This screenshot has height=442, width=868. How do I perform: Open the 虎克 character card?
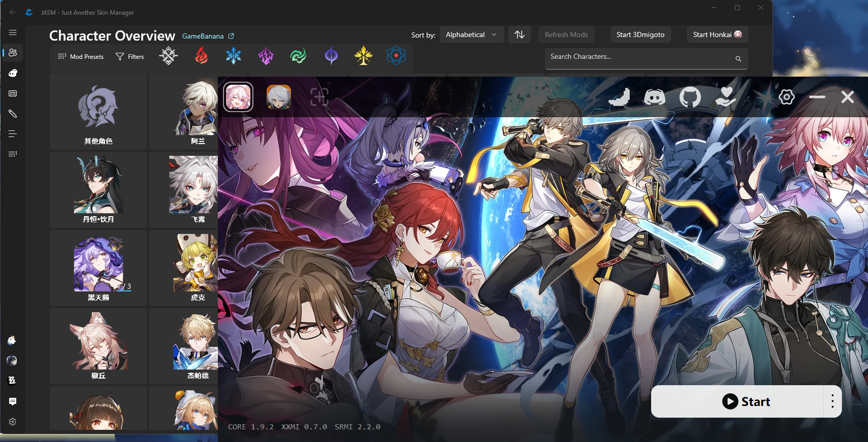point(183,268)
